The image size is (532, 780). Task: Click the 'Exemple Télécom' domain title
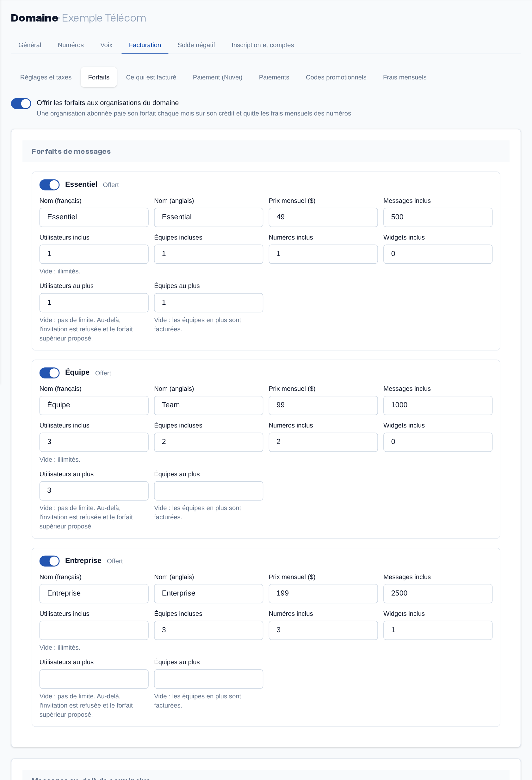coord(104,18)
